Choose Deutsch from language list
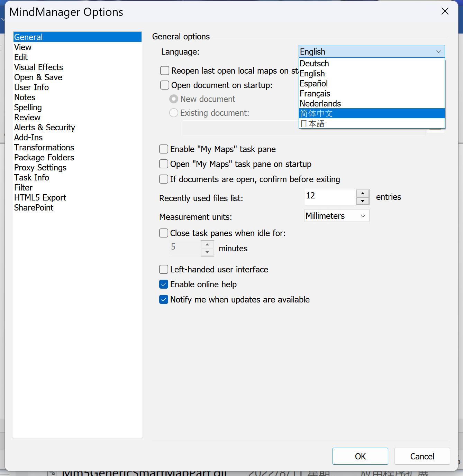This screenshot has width=463, height=476. 372,63
